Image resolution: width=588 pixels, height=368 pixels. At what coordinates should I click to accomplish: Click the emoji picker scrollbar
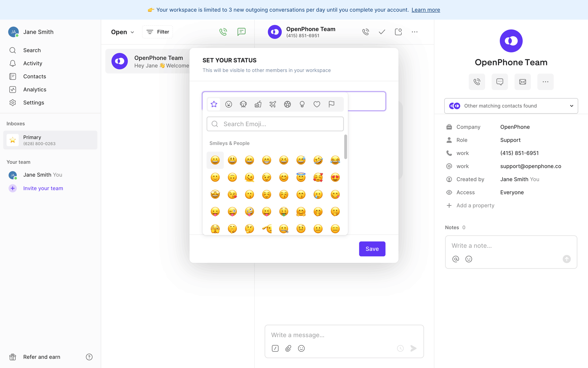(345, 147)
